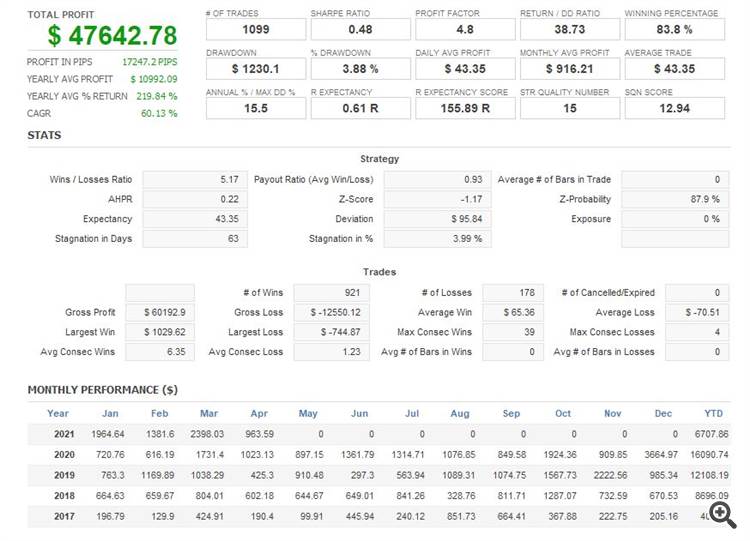This screenshot has height=541, width=750.
Task: Click the Gross Profit value $ 60192.9
Action: [x=160, y=312]
